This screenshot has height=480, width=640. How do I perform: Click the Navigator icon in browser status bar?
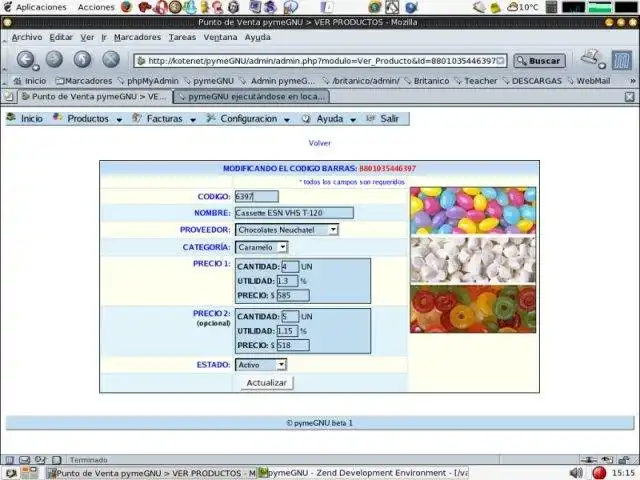pyautogui.click(x=10, y=460)
